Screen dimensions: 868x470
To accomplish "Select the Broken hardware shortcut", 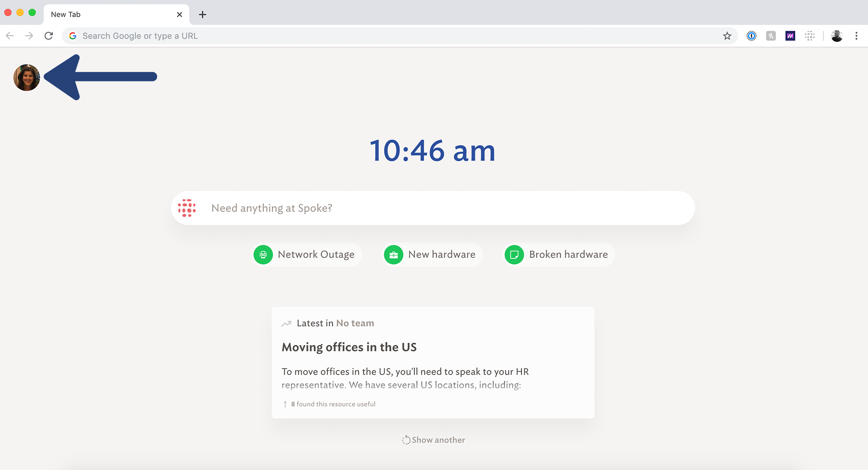I will click(x=558, y=255).
